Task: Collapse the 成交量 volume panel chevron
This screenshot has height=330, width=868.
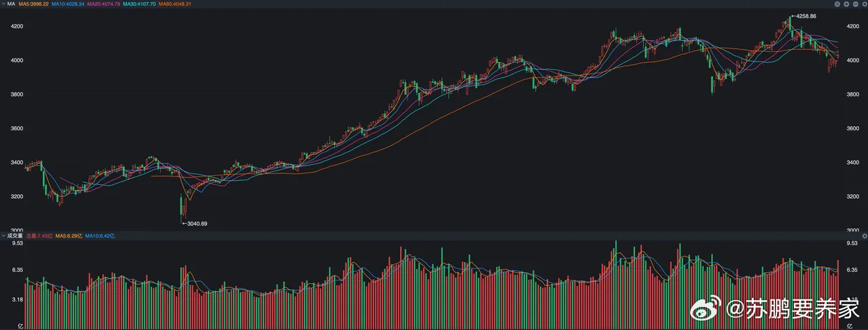Action: point(3,236)
